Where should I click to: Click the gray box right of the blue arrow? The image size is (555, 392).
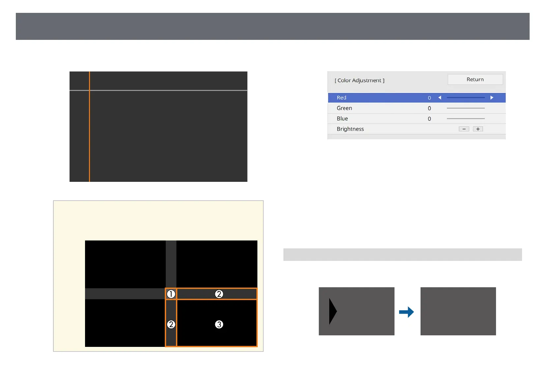[458, 311]
